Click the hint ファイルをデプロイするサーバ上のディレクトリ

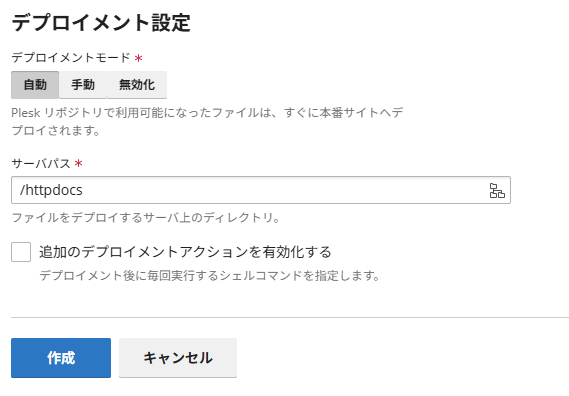point(146,218)
